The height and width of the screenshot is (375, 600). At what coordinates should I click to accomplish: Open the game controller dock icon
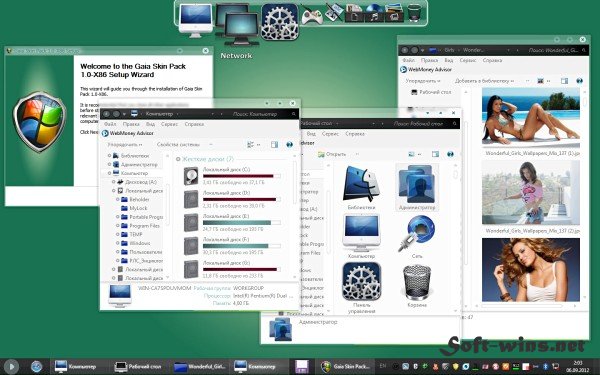[312, 15]
